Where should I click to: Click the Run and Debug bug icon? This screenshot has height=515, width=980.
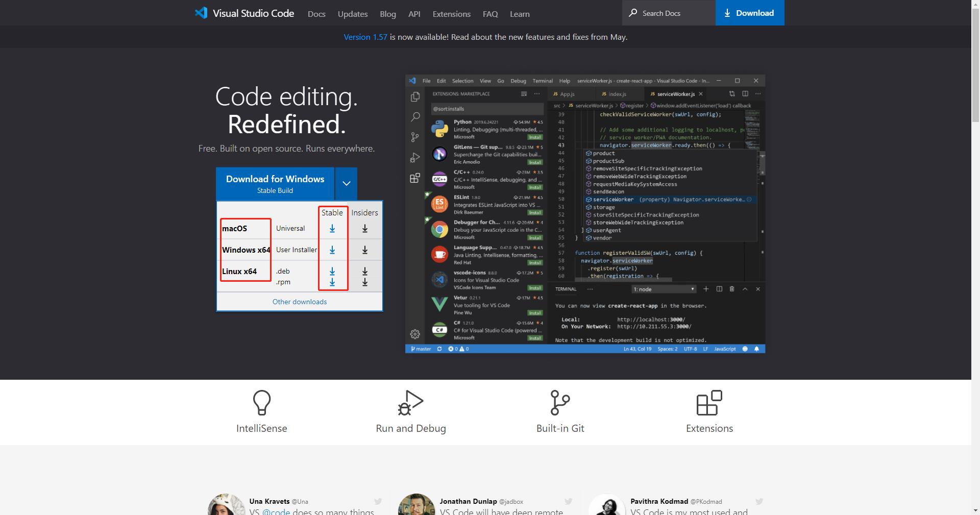click(411, 403)
